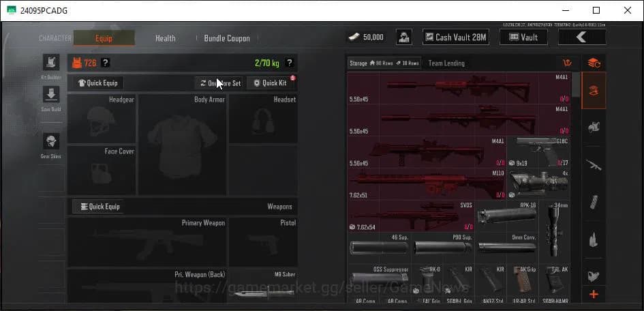
Task: Open help next to weight 2/70 kg
Action: click(290, 63)
